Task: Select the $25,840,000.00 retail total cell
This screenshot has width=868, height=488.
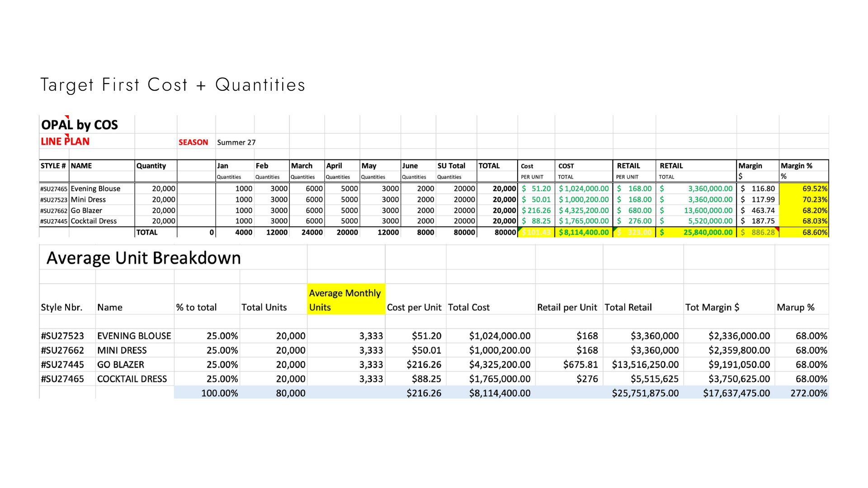Action: (696, 232)
